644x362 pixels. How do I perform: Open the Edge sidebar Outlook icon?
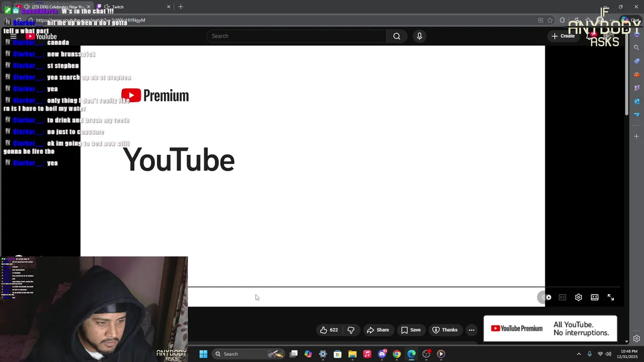tap(636, 102)
